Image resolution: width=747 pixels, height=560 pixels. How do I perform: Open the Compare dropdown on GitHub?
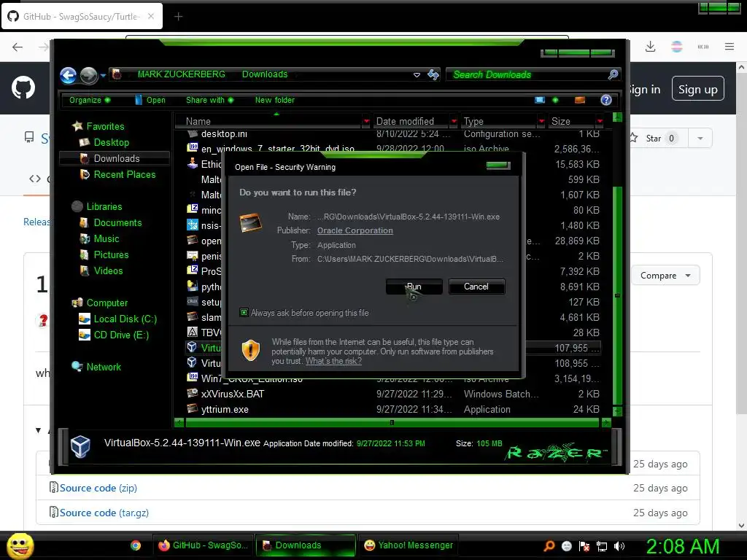(665, 275)
